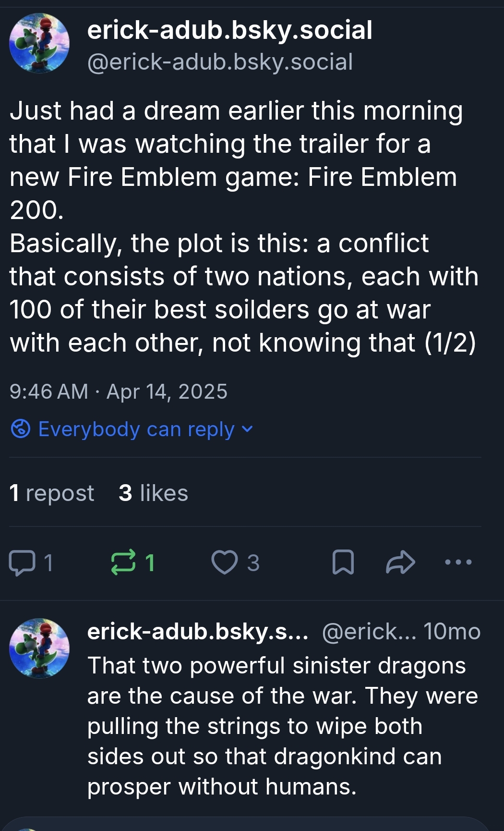Open the three-dot more options menu

pyautogui.click(x=458, y=562)
